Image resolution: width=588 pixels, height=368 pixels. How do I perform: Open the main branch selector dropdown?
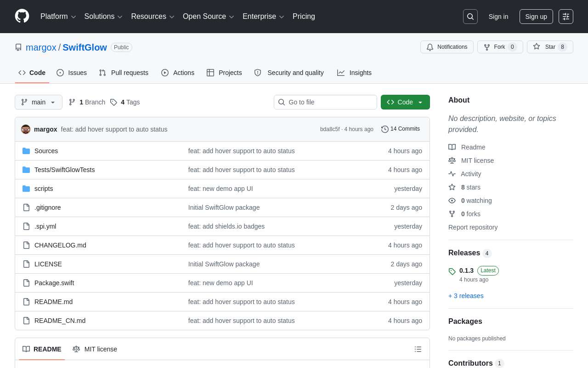click(39, 102)
